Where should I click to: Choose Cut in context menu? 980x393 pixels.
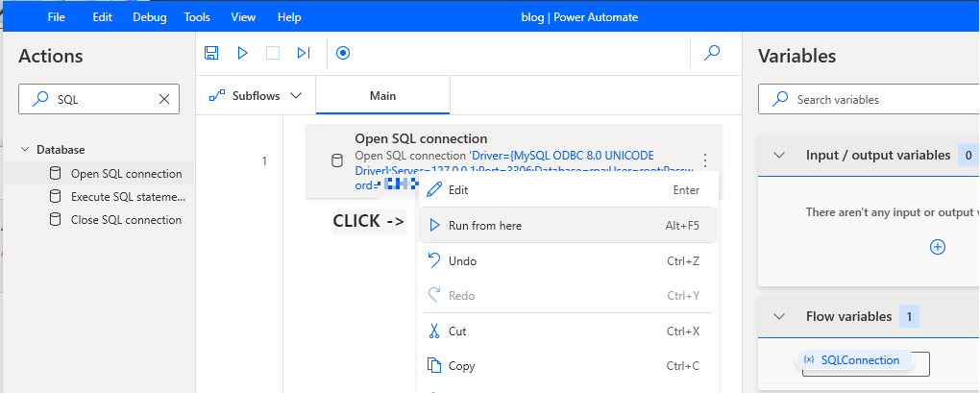(567, 332)
